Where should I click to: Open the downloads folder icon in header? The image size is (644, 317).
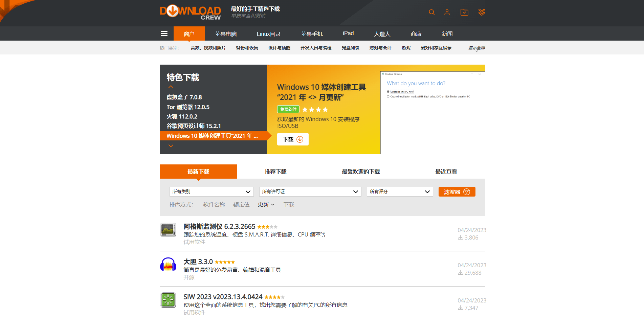[464, 12]
